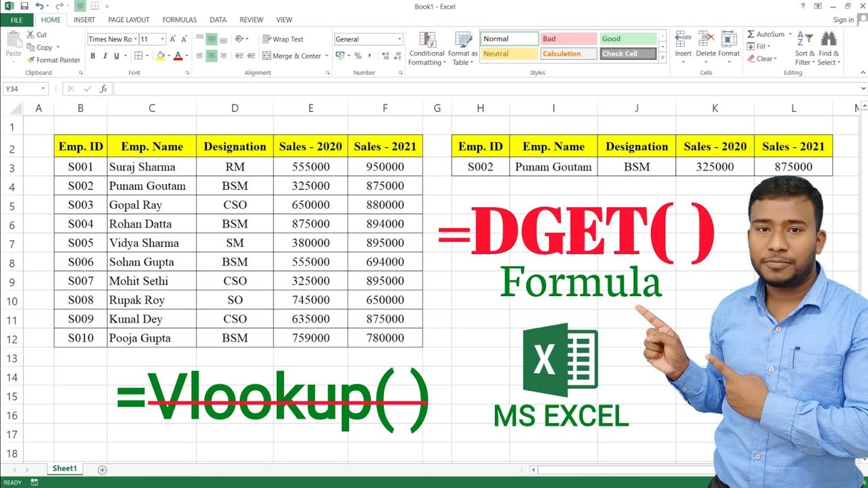Apply Percent Style format
This screenshot has height=488, width=868.
358,56
